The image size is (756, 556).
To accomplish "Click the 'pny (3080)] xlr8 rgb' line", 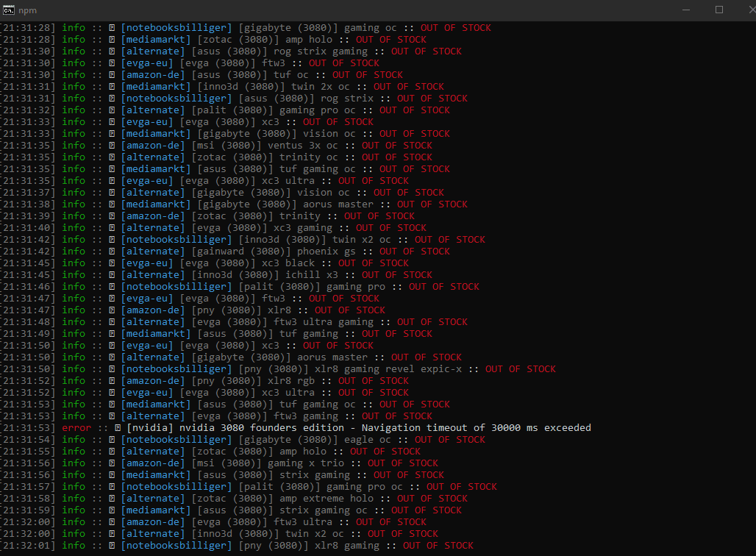I will click(x=204, y=381).
